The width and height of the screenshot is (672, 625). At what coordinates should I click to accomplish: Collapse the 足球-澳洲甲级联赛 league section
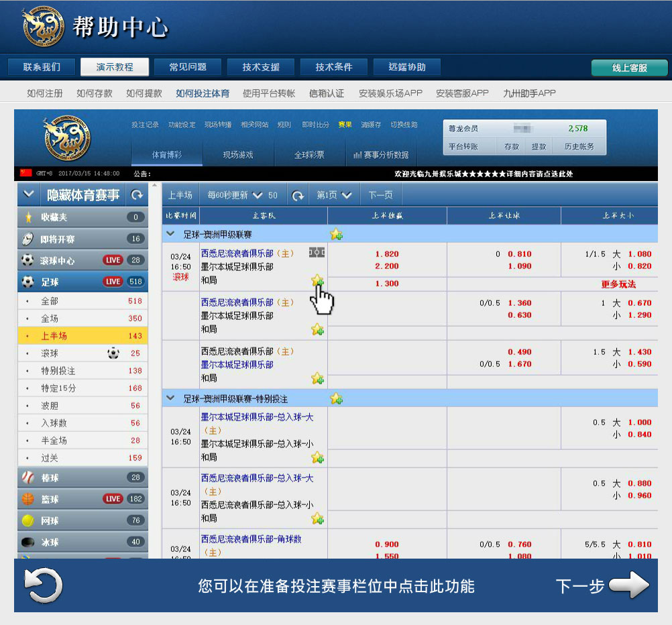pyautogui.click(x=172, y=234)
